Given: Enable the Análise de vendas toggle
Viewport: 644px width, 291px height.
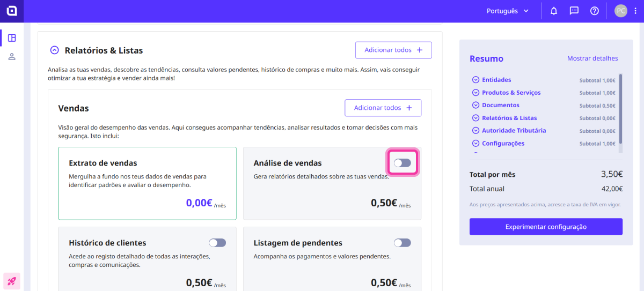Looking at the screenshot, I should click(x=402, y=163).
